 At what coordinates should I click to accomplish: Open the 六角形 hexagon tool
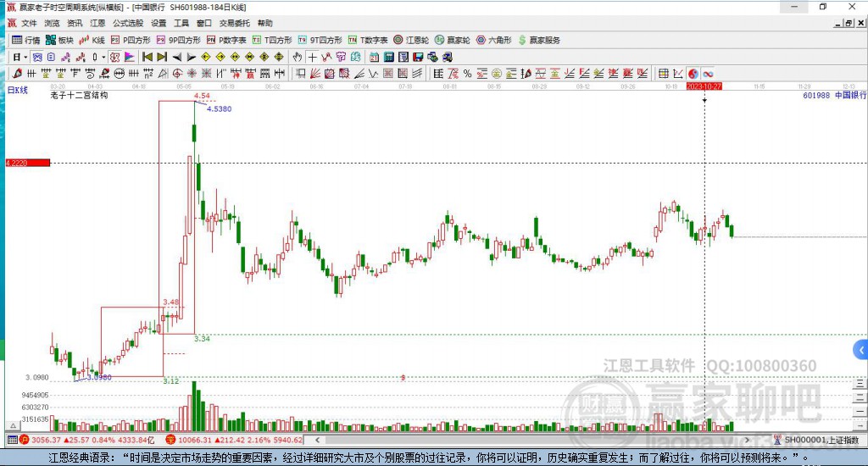click(x=494, y=40)
